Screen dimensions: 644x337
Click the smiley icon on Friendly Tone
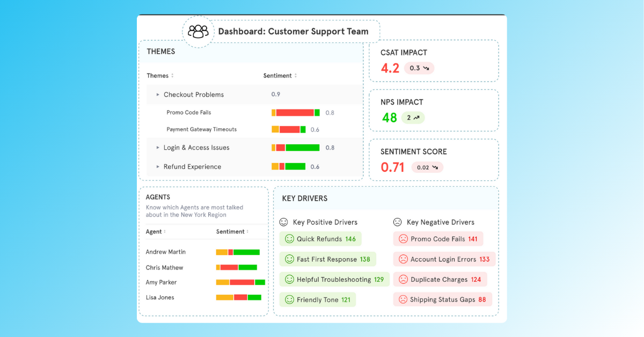tap(289, 300)
